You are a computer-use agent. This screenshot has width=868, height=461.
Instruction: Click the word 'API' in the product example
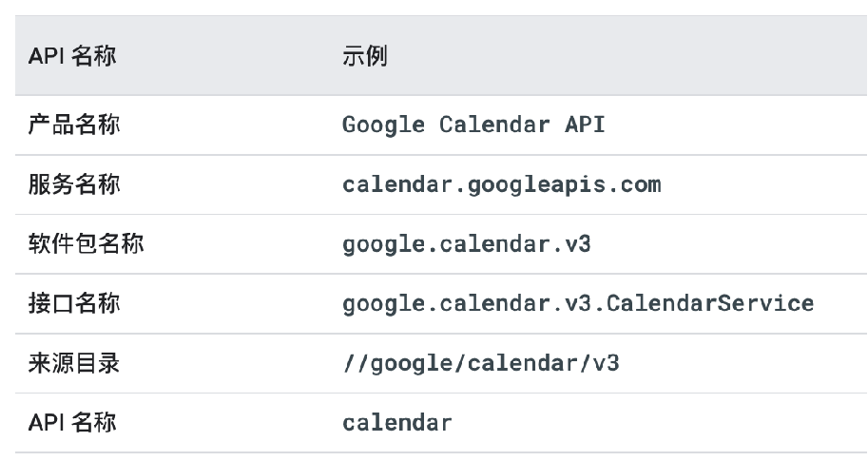585,124
